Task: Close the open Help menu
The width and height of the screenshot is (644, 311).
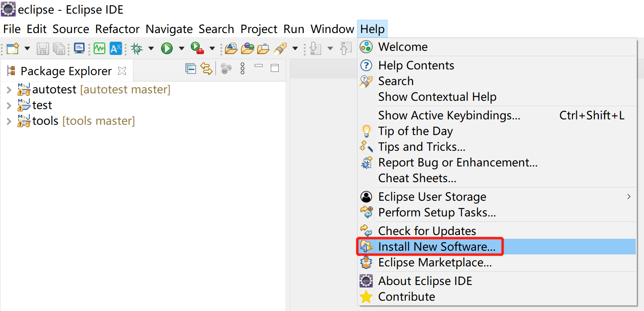Action: (372, 29)
